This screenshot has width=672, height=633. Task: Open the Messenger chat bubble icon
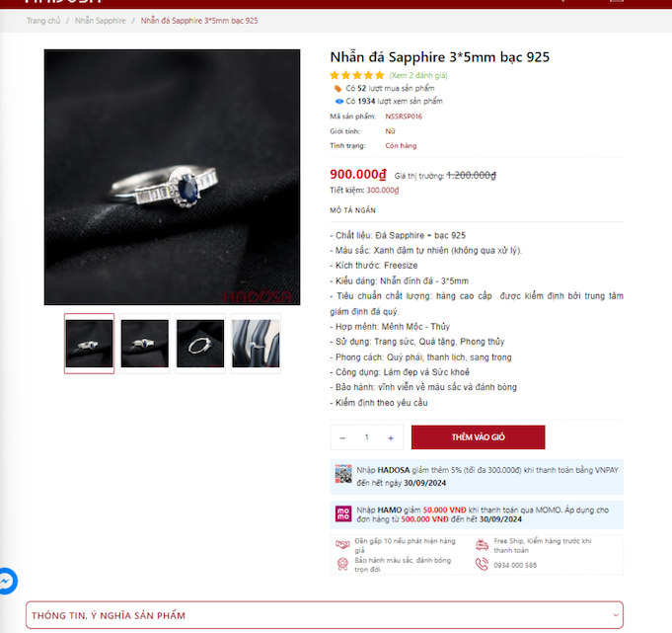(x=7, y=581)
